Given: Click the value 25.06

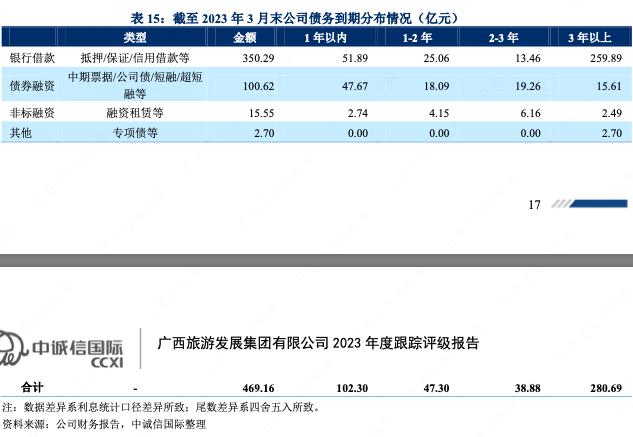Looking at the screenshot, I should coord(436,58).
